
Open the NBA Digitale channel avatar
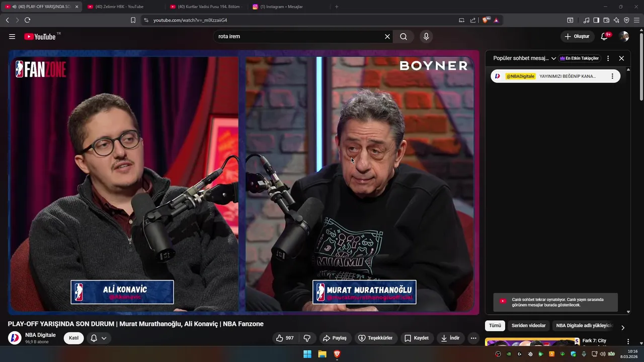pyautogui.click(x=15, y=338)
